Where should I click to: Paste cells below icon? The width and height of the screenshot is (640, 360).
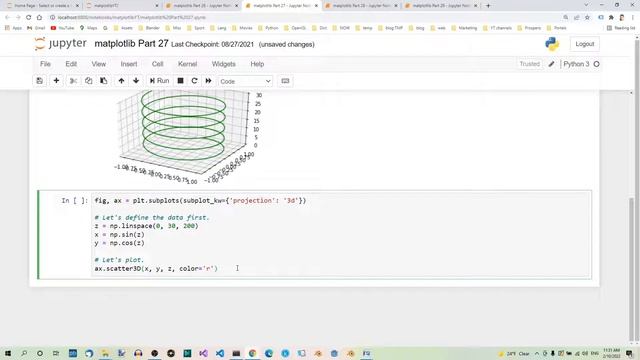(104, 81)
